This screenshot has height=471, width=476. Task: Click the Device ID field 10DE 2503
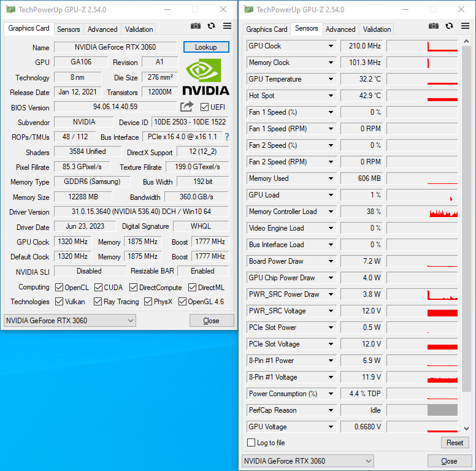tap(190, 122)
